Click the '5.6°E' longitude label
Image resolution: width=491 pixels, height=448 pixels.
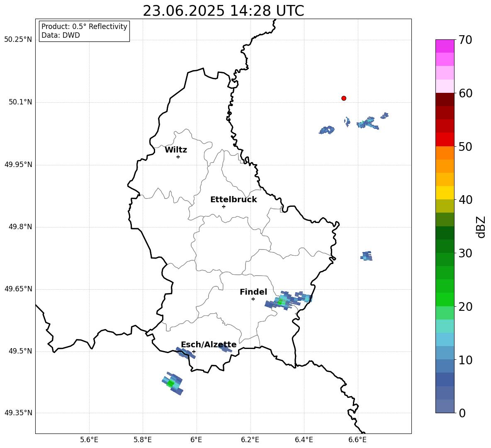tap(89, 440)
